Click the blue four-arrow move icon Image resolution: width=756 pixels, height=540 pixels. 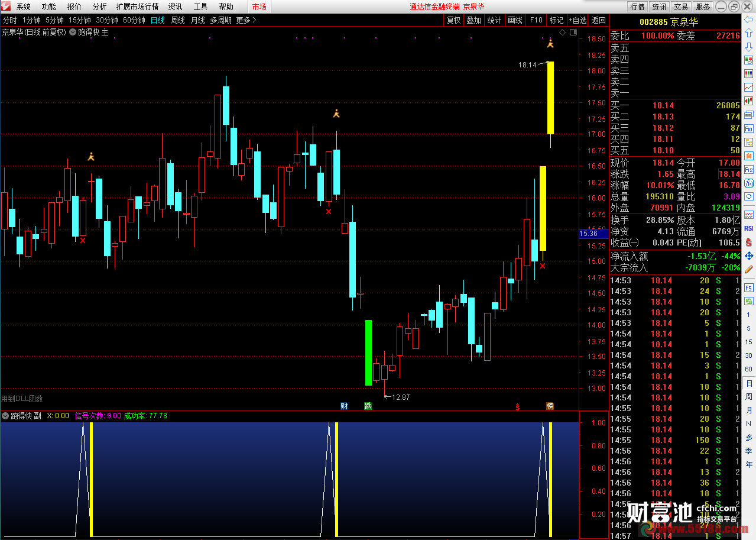[x=748, y=256]
